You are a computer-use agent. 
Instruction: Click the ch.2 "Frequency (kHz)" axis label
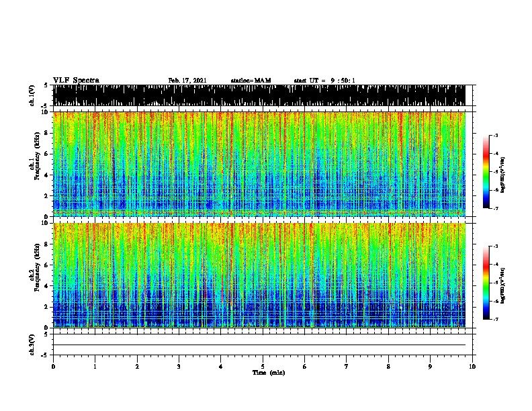pyautogui.click(x=37, y=267)
